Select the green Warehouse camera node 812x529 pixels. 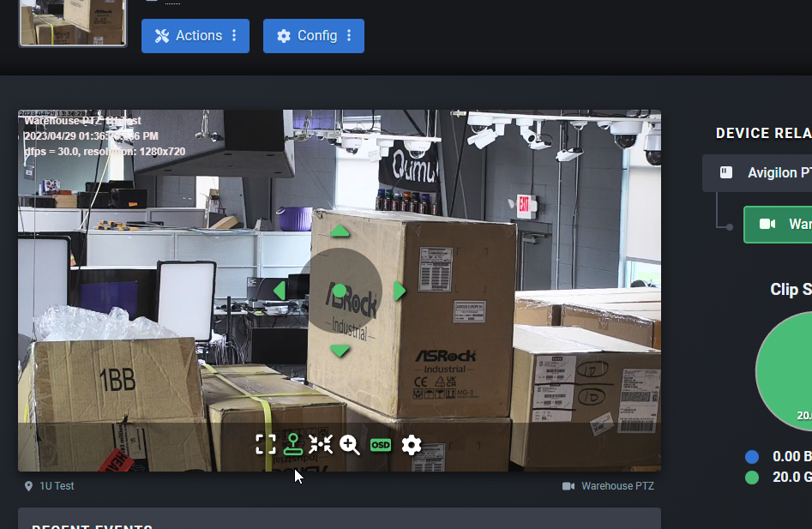pos(779,225)
